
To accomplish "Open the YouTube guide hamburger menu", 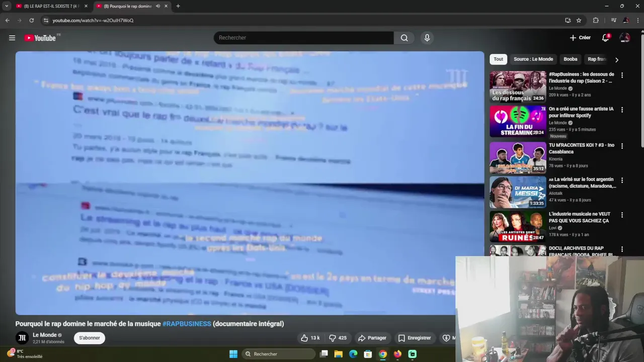I will point(12,38).
